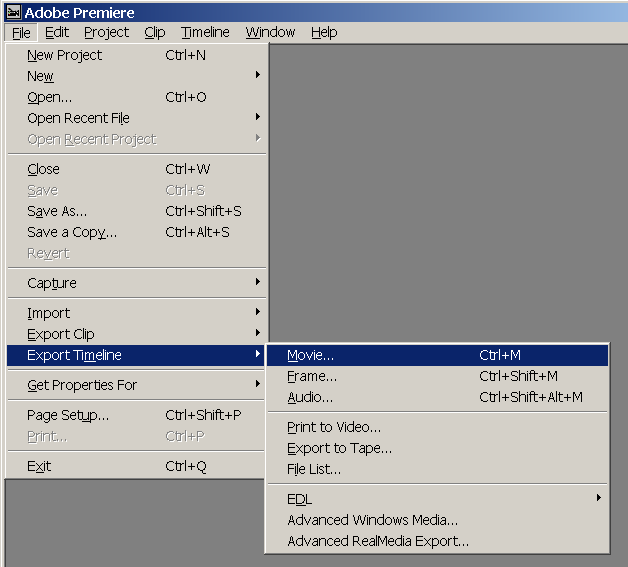Select Save As... menu entry
Screen dimensions: 628x567
136,211
